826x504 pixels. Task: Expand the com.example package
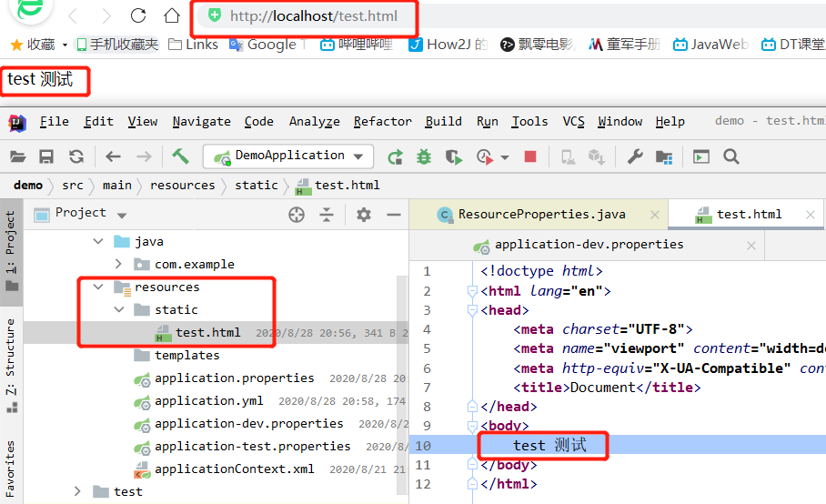(x=118, y=264)
